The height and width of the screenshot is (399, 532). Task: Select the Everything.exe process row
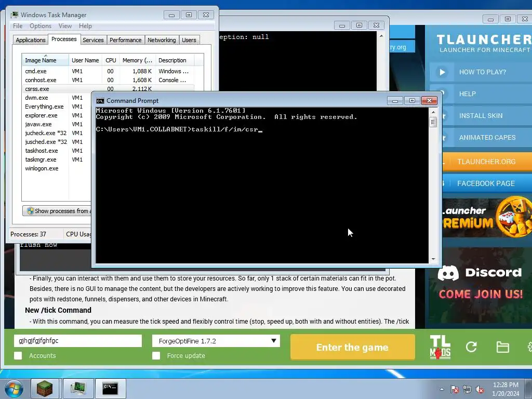[x=57, y=107]
